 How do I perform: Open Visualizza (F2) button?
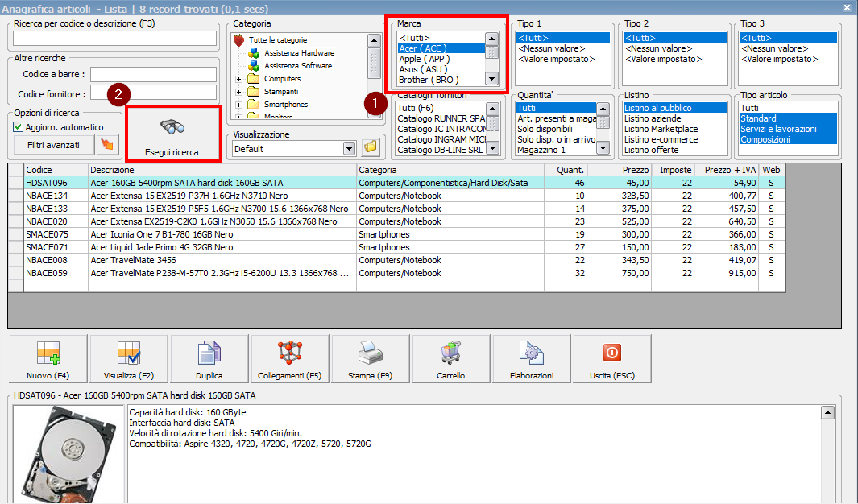(129, 358)
